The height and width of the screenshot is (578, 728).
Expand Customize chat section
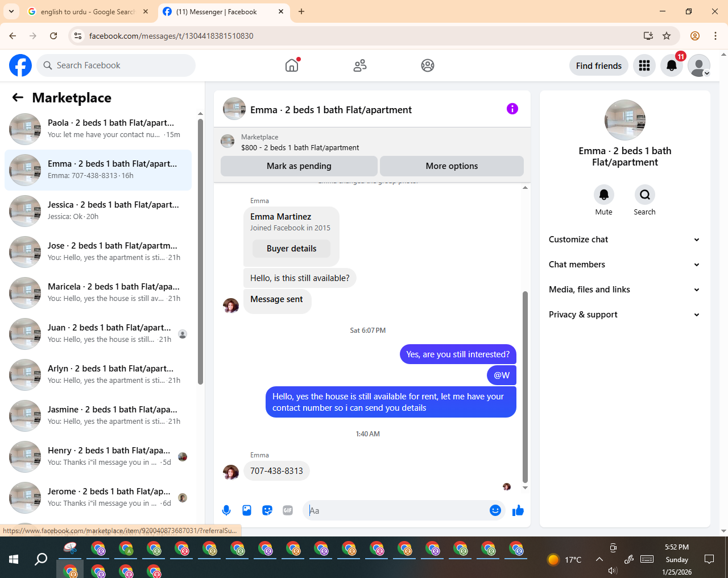pos(624,240)
